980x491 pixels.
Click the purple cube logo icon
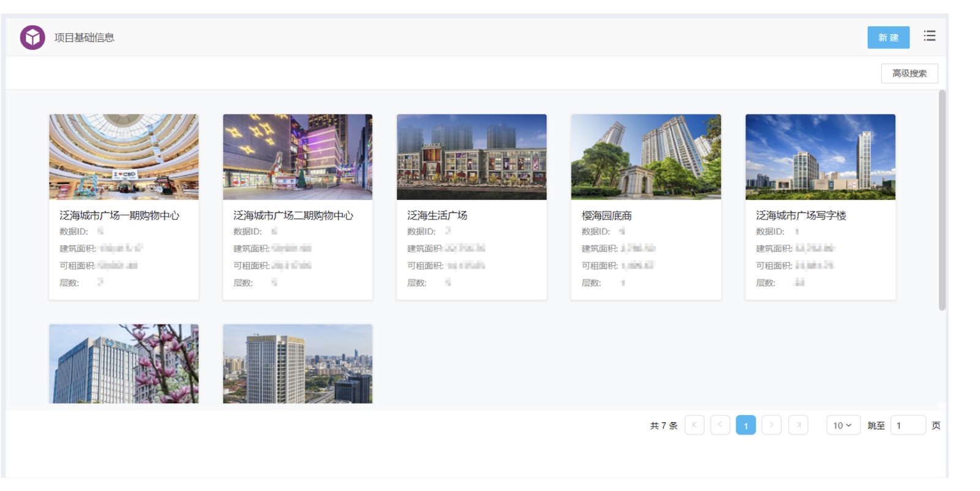click(x=32, y=37)
